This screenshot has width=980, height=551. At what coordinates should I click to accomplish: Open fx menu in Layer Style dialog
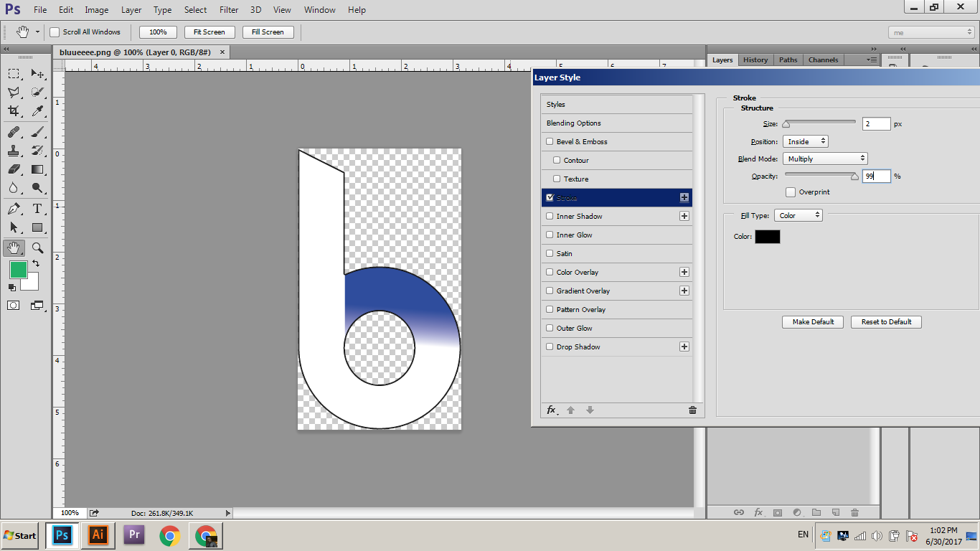[x=552, y=410]
